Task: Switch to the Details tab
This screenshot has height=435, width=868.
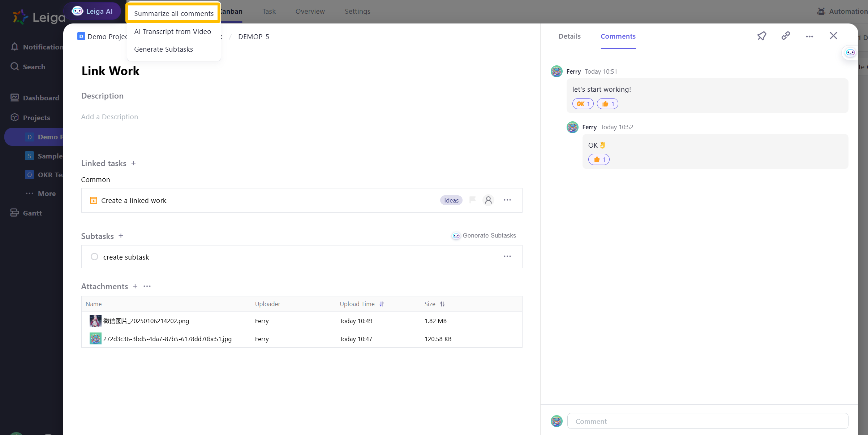Action: pos(569,36)
